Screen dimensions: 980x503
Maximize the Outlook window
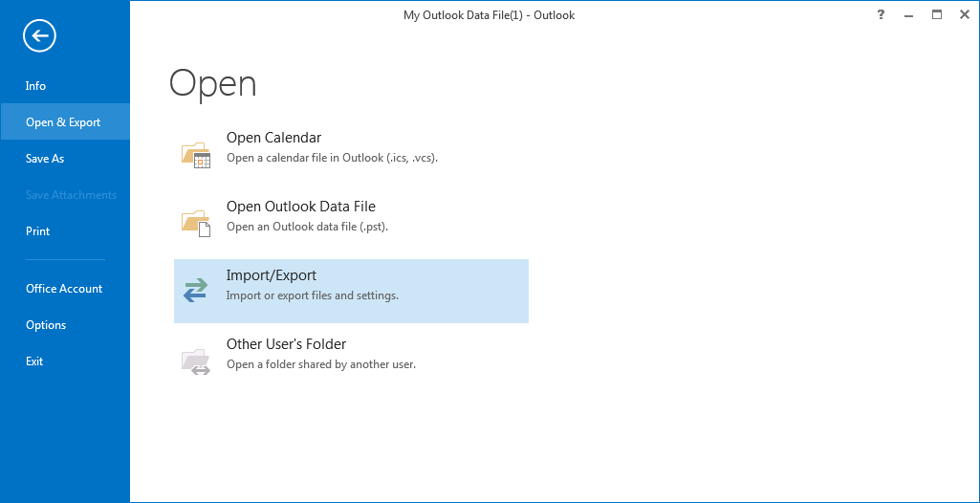[936, 15]
